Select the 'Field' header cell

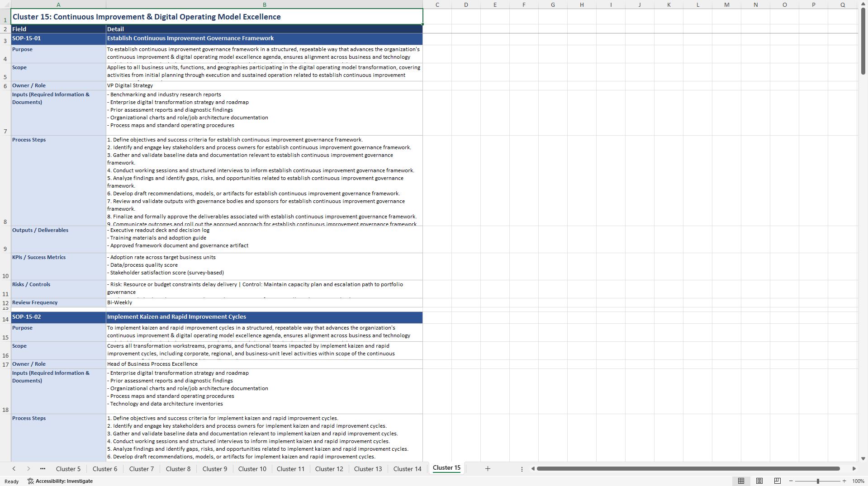pos(58,29)
